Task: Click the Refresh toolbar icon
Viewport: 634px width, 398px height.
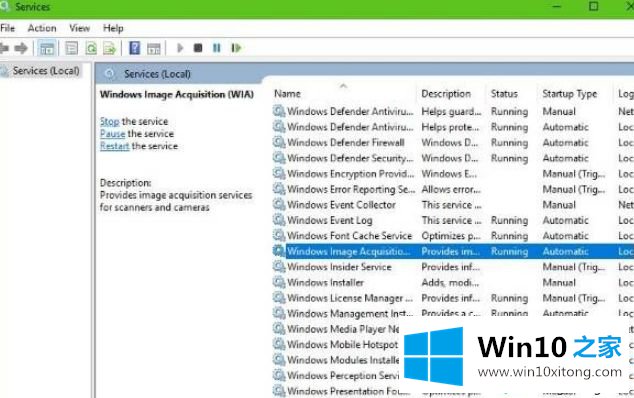Action: tap(91, 49)
